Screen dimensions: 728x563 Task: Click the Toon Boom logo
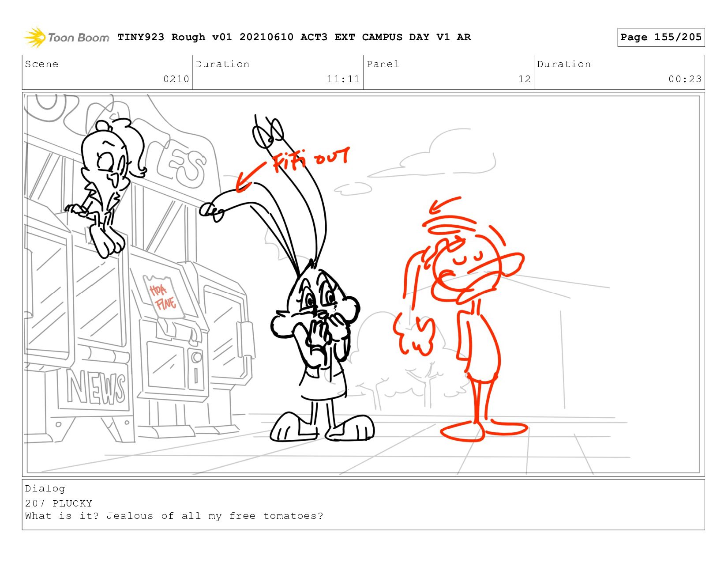[x=66, y=38]
